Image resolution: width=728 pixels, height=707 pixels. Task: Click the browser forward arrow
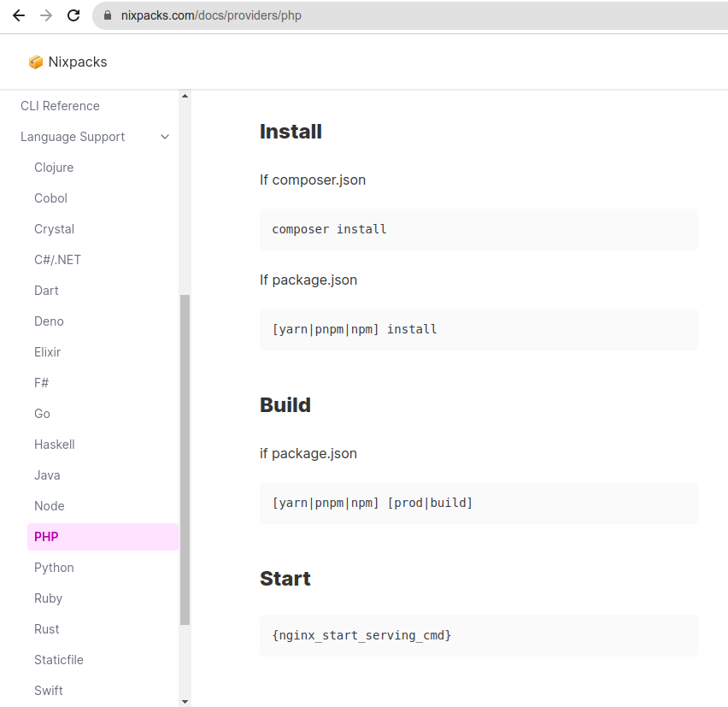click(x=45, y=15)
